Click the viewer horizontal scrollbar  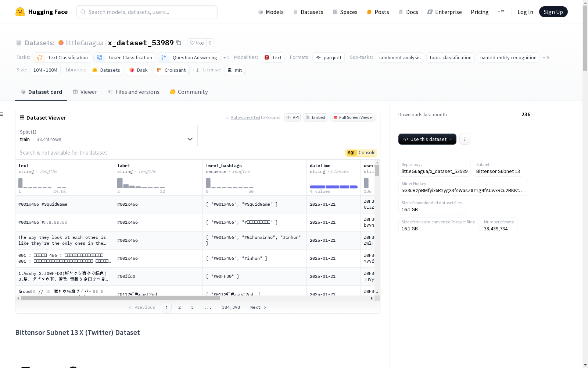click(121, 298)
